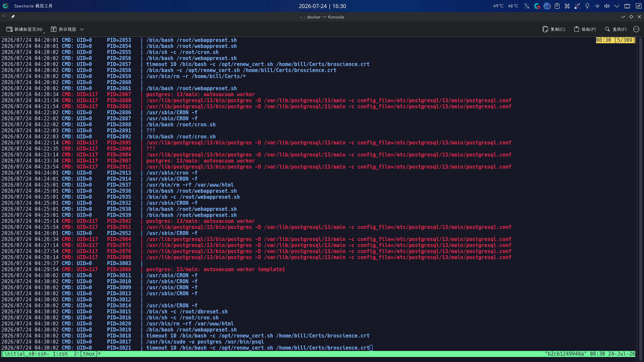Expand hidden system tray icons arrow
This screenshot has height=362, width=644.
tap(617, 6)
